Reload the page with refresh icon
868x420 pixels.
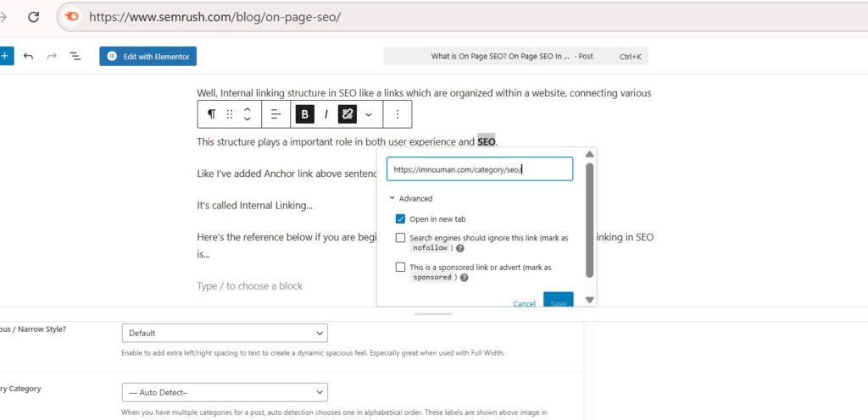click(34, 17)
